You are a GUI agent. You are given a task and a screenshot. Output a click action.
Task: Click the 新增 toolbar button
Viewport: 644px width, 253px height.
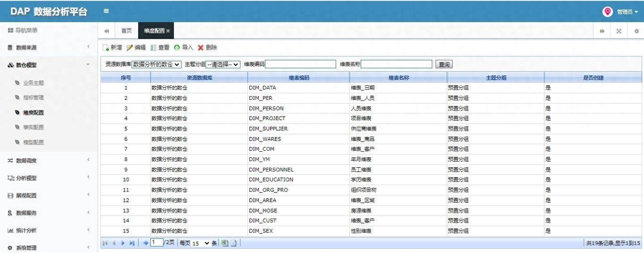112,48
